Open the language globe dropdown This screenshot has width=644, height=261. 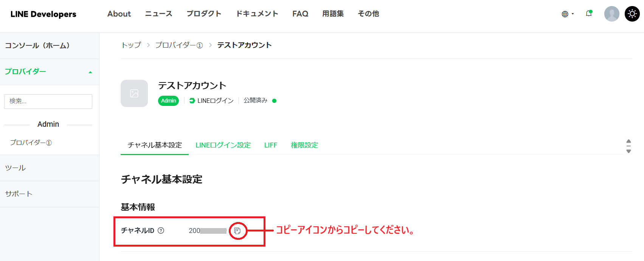tap(567, 14)
